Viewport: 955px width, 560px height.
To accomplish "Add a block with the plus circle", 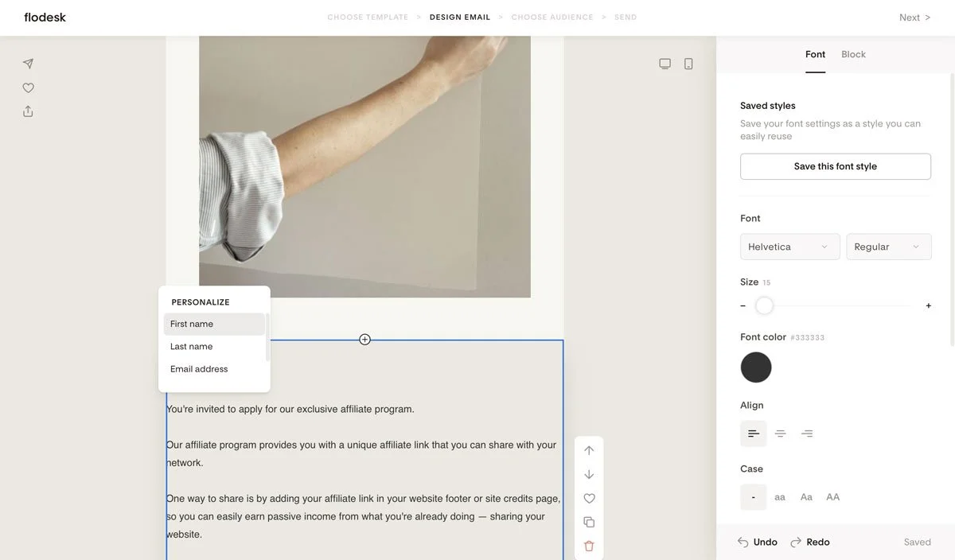I will click(364, 340).
